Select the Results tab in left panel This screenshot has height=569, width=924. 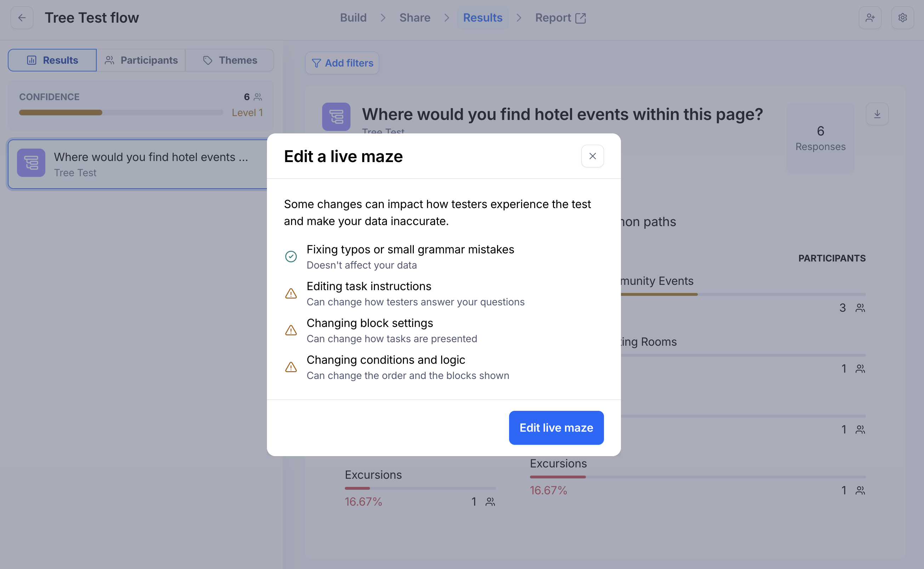(x=52, y=60)
